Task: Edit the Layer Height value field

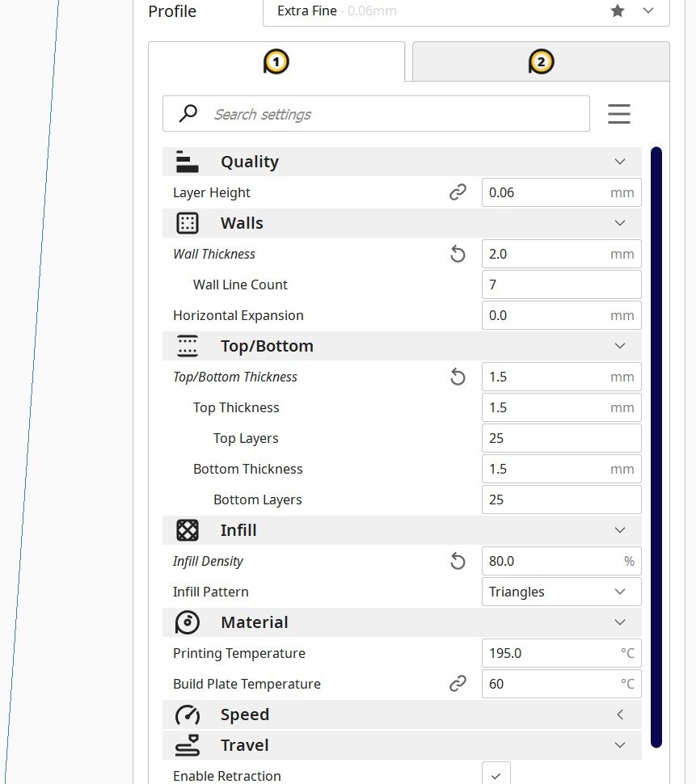Action: click(x=562, y=192)
